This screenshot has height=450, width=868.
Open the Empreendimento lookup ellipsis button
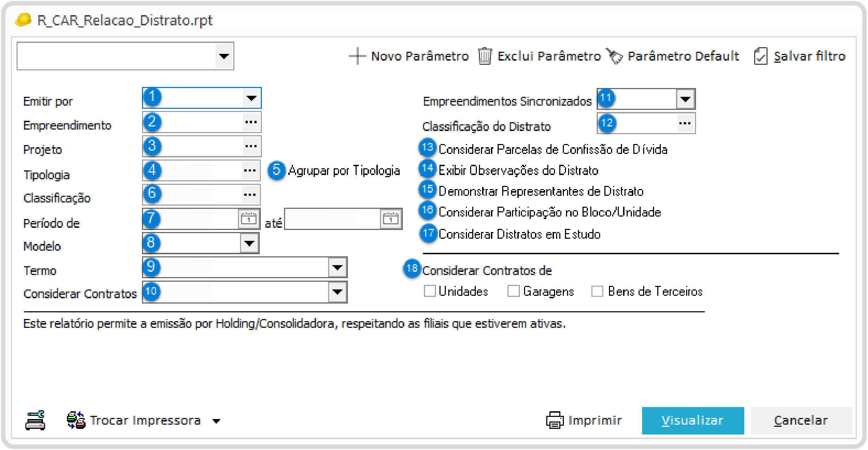point(251,122)
